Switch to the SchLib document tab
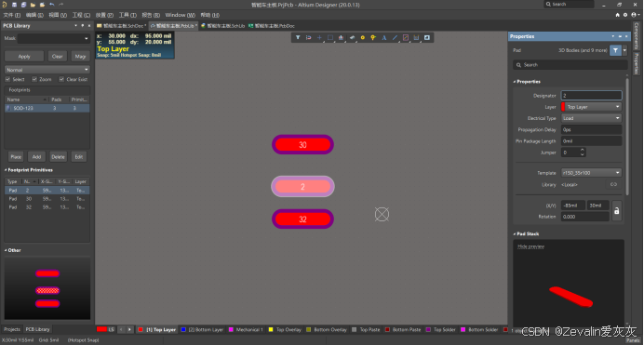 [x=223, y=25]
